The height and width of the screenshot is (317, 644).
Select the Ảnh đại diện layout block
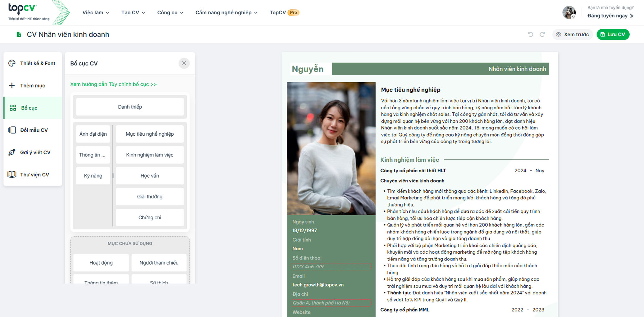pyautogui.click(x=93, y=134)
